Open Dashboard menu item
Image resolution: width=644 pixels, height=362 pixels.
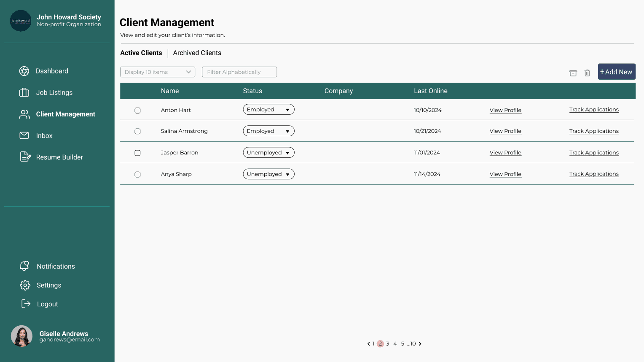tap(52, 71)
